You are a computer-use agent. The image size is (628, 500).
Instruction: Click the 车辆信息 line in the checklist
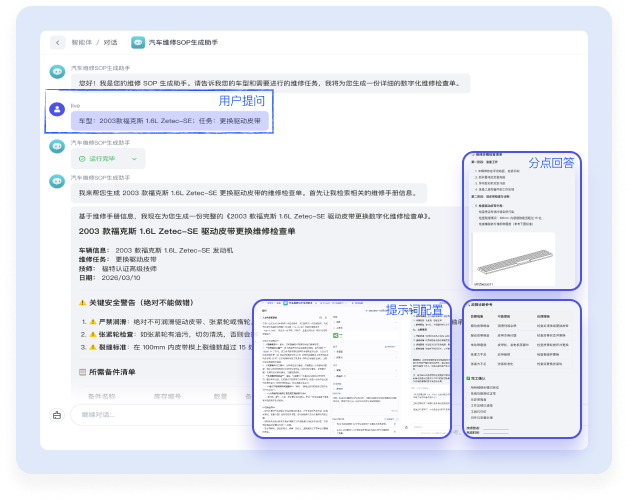(156, 250)
